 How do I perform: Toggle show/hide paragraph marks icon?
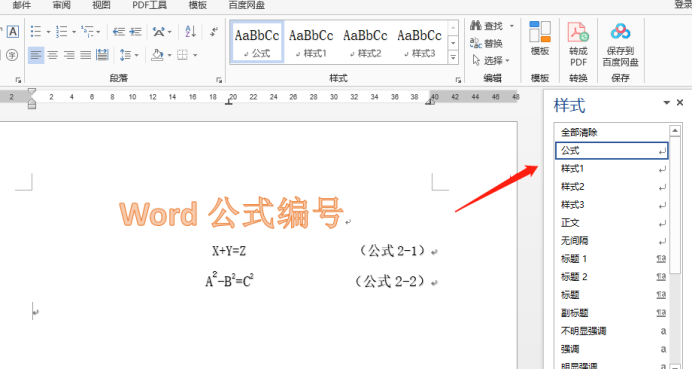click(x=214, y=31)
